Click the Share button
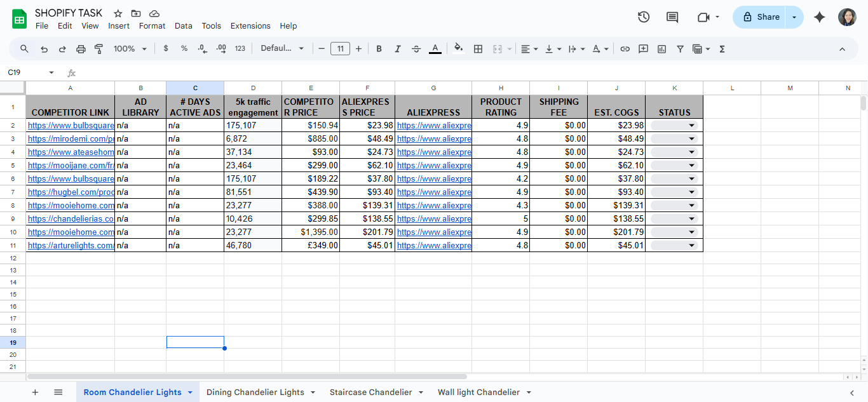The height and width of the screenshot is (402, 868). (x=761, y=17)
